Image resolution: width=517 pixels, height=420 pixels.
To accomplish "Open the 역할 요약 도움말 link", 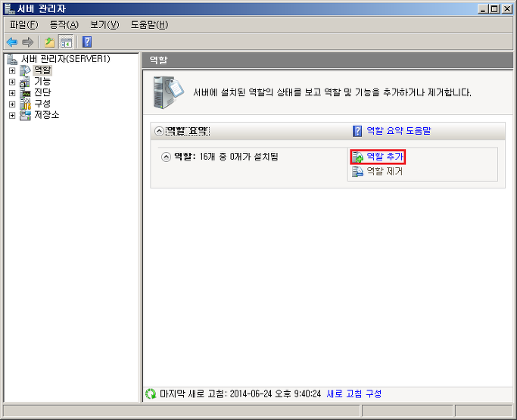I will pos(399,131).
